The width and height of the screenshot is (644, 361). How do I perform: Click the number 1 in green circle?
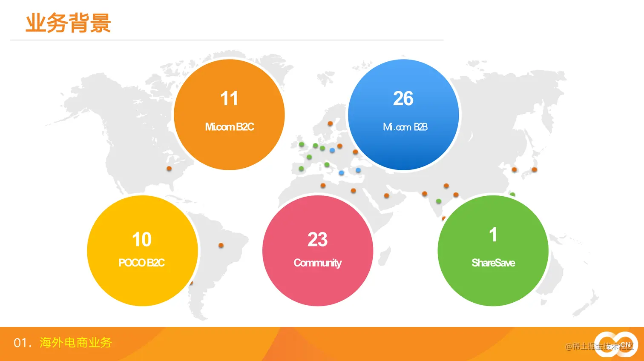click(493, 235)
